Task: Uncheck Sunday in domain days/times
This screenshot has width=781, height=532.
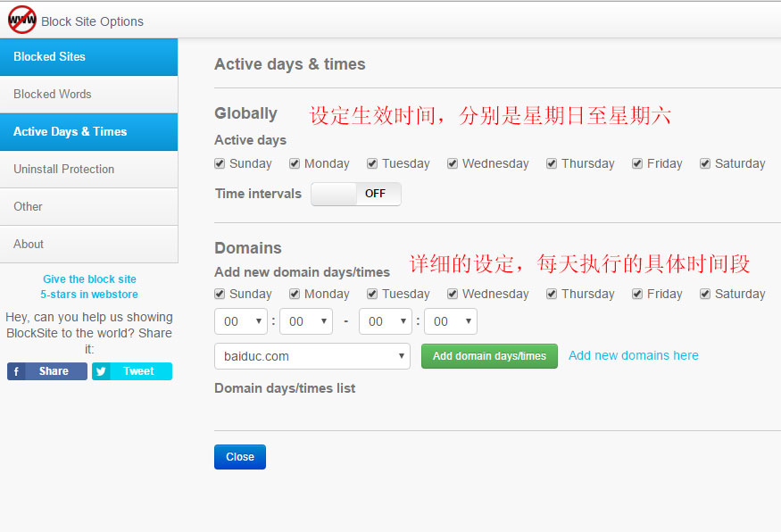Action: click(220, 294)
